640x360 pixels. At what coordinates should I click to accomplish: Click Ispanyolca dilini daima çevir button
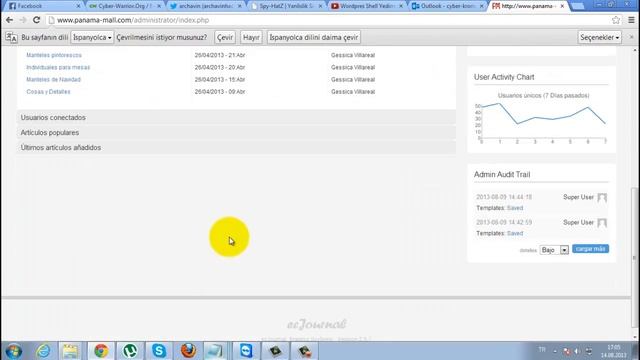(313, 38)
